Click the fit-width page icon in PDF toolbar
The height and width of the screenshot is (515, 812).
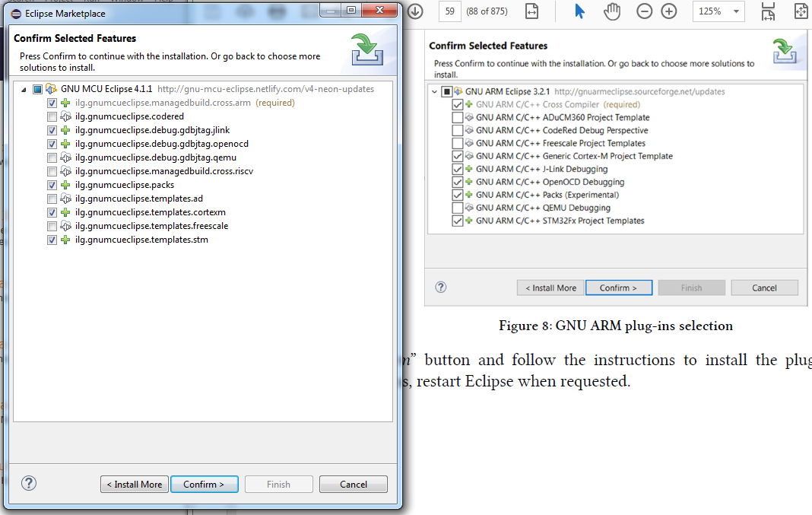(532, 11)
